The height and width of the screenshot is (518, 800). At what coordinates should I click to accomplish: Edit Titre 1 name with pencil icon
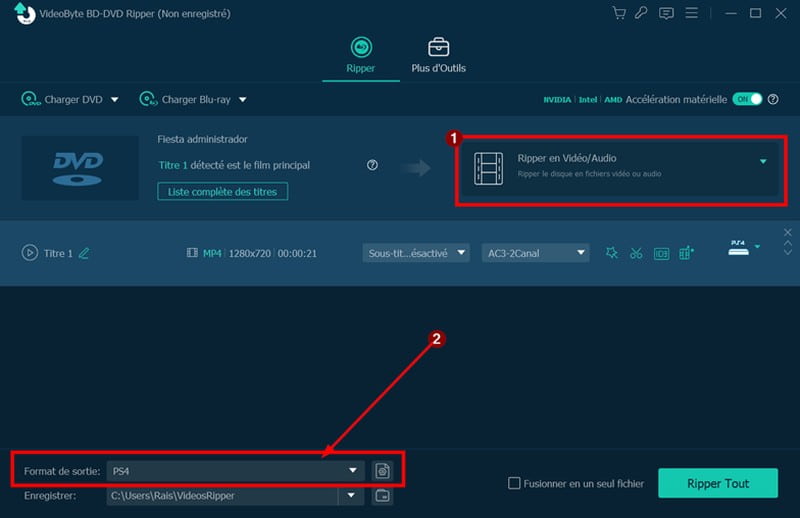84,253
